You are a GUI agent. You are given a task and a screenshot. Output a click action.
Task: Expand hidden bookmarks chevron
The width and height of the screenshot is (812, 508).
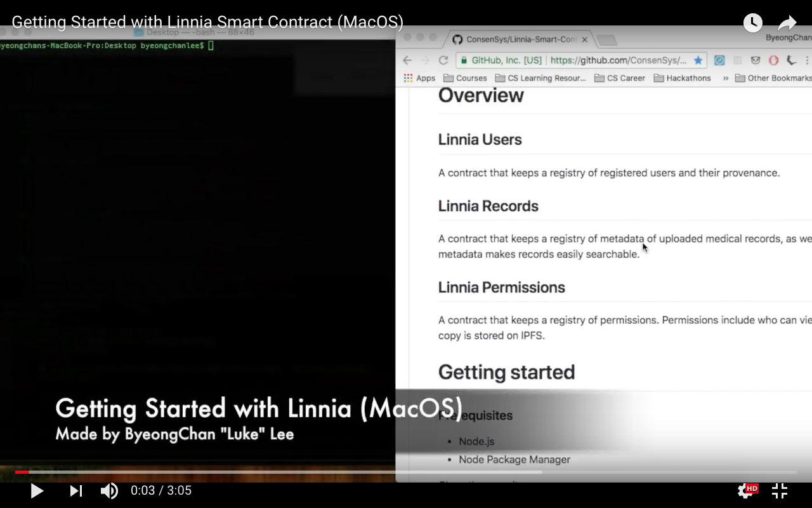tap(726, 78)
